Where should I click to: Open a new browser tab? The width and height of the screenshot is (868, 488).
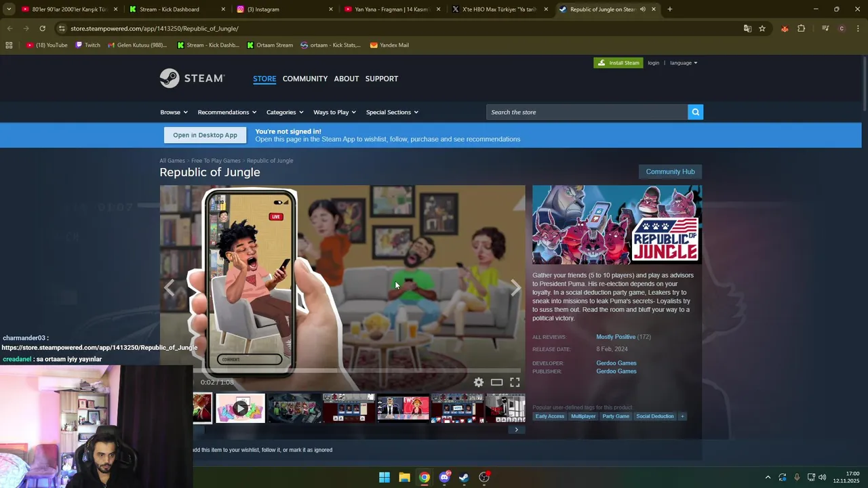669,9
